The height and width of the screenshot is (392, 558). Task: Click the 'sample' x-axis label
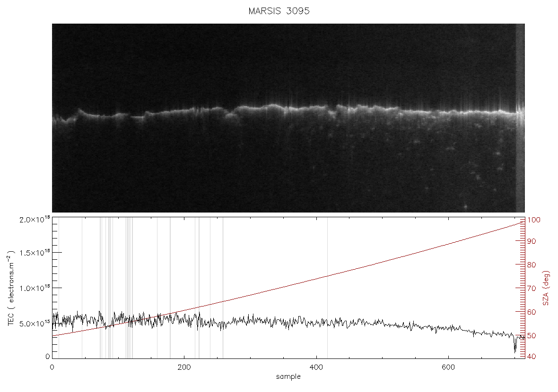[288, 377]
